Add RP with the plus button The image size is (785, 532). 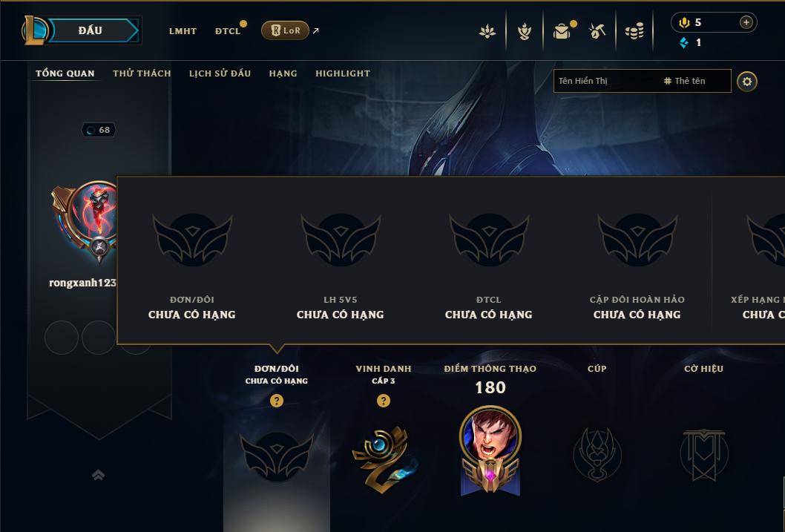coord(746,22)
